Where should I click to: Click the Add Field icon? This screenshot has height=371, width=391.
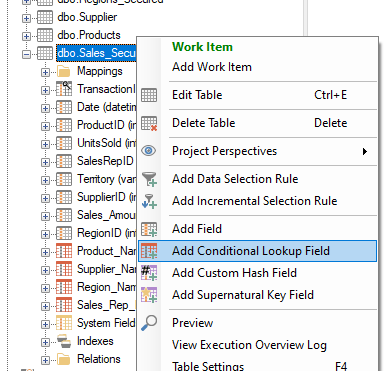point(149,229)
